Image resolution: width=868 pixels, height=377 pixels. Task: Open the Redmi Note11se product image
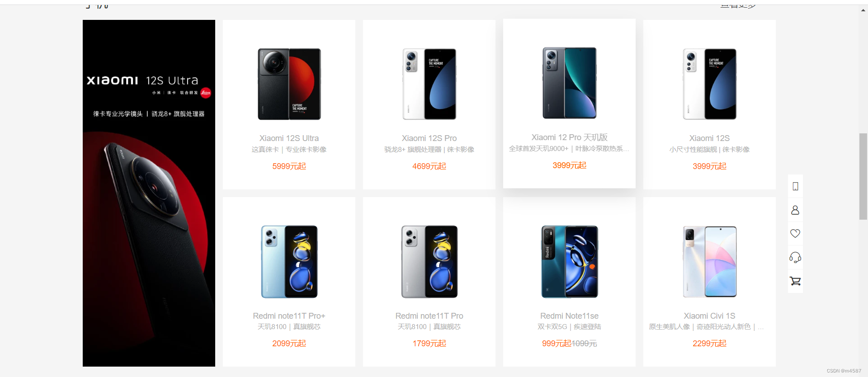point(570,262)
